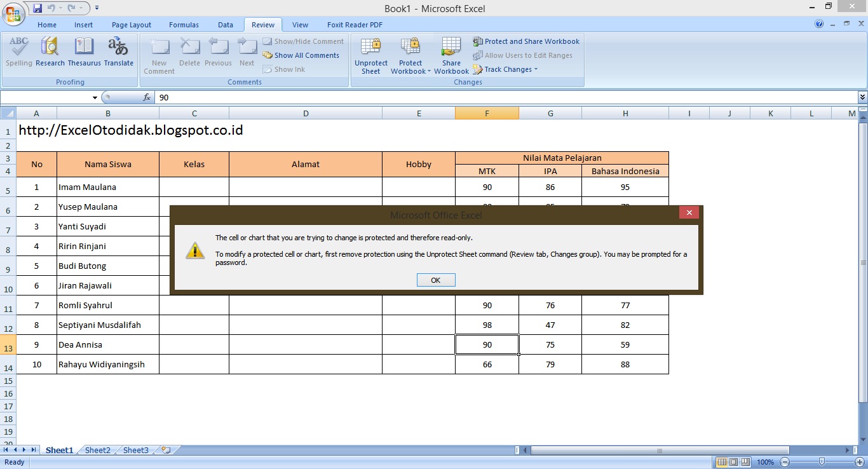
Task: Jump to Next comment
Action: click(247, 52)
